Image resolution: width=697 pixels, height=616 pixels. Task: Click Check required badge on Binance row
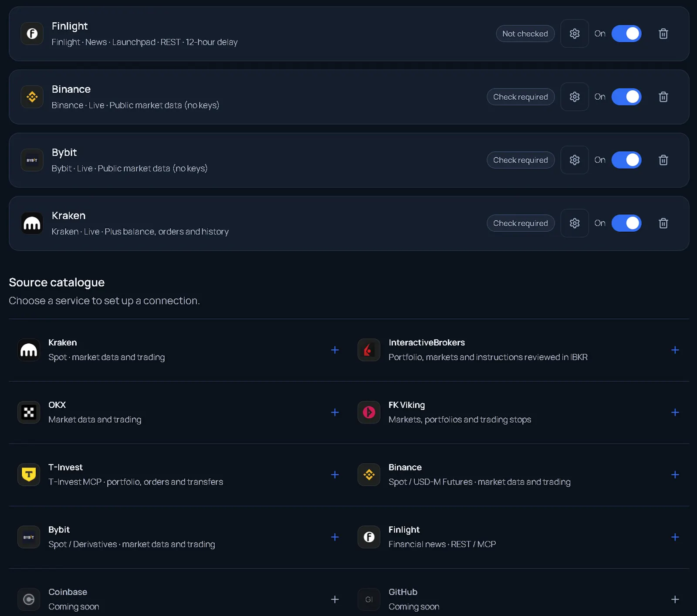tap(520, 97)
